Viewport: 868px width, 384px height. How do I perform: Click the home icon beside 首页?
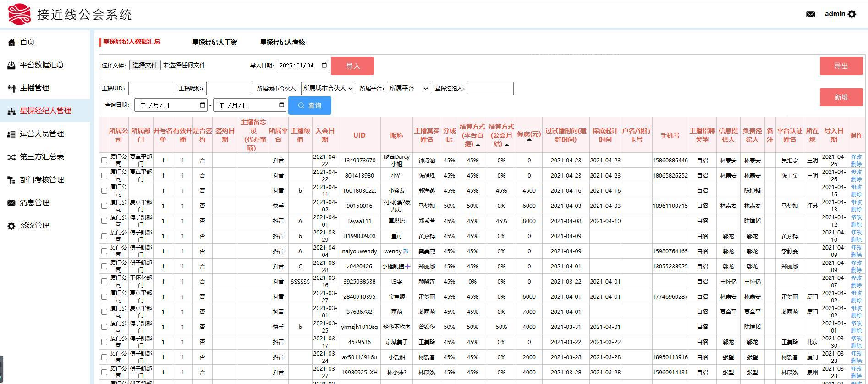11,42
